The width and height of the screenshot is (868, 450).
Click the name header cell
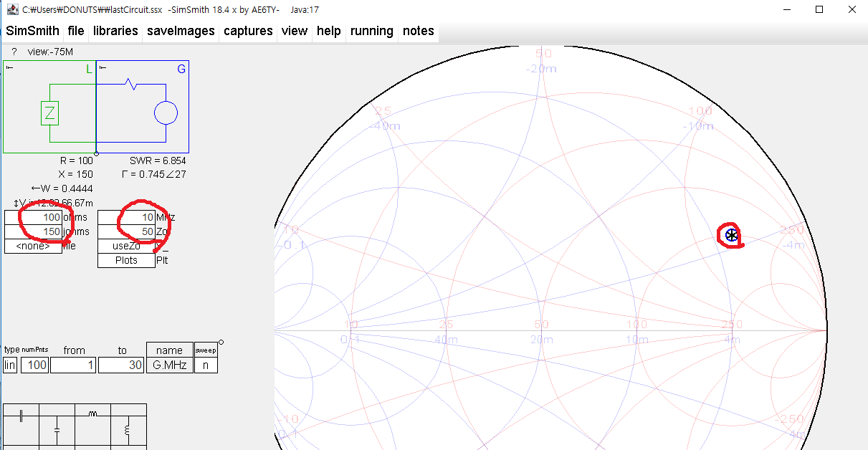pyautogui.click(x=170, y=350)
